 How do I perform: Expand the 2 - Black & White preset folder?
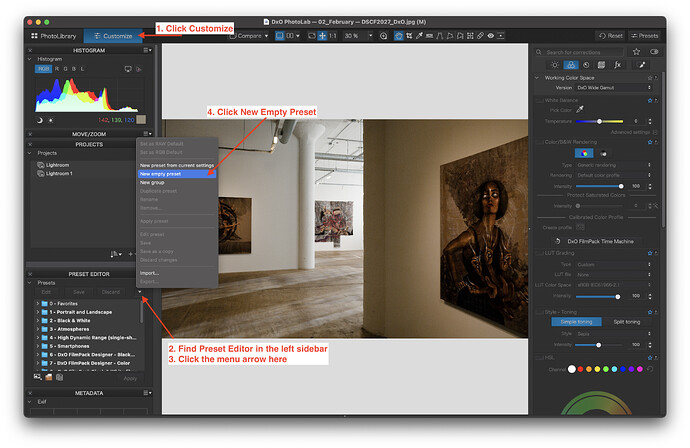click(37, 320)
